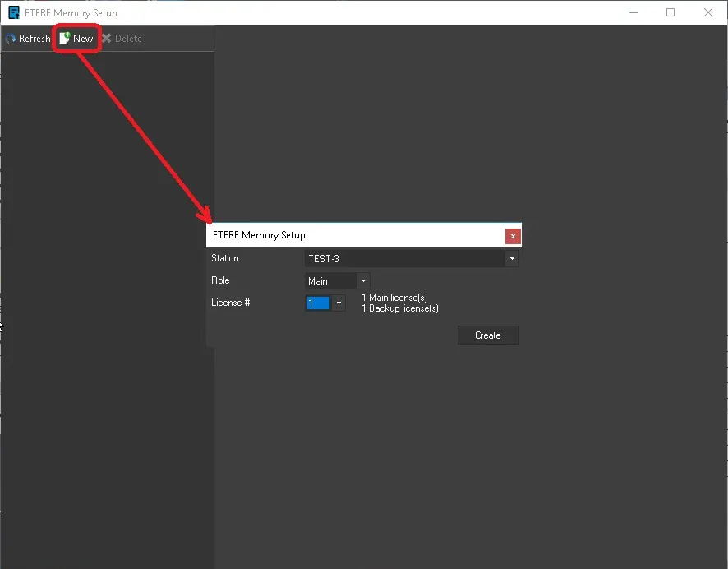Click the Delete label in toolbar
The image size is (728, 569).
128,39
